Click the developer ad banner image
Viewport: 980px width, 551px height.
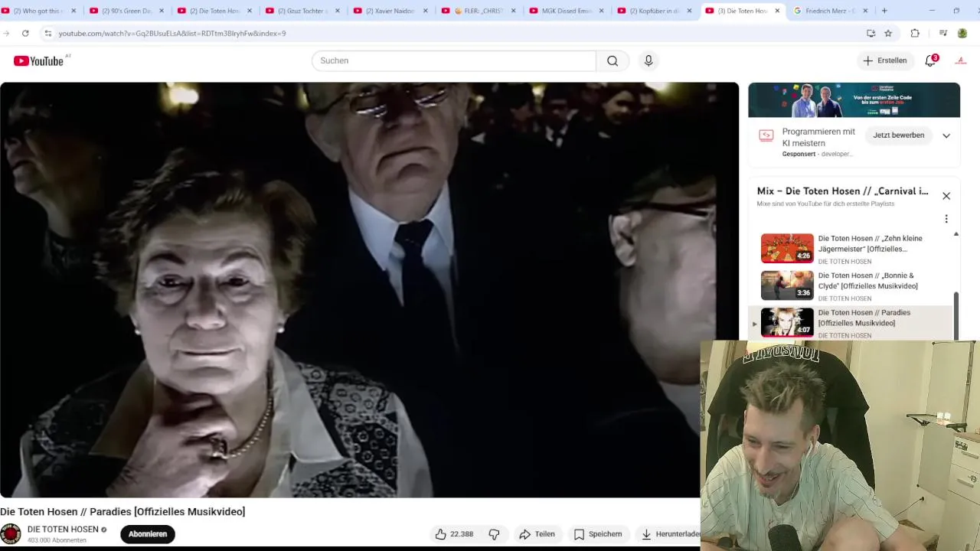click(854, 100)
